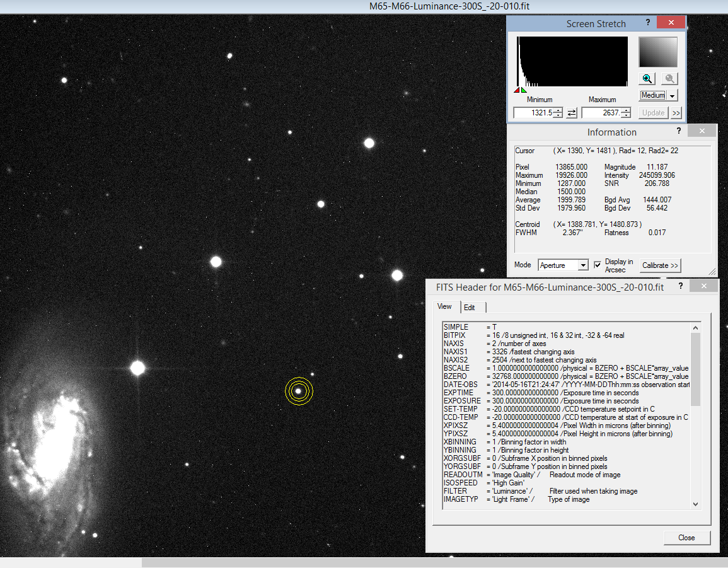Zoom out of the Screen Stretch histogram
The height and width of the screenshot is (568, 728).
669,78
